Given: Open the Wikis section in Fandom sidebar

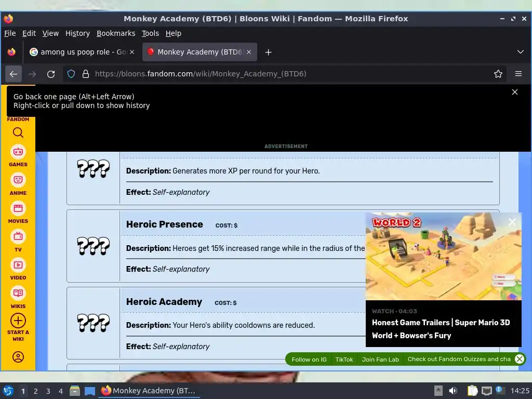Looking at the screenshot, I should coord(18,298).
